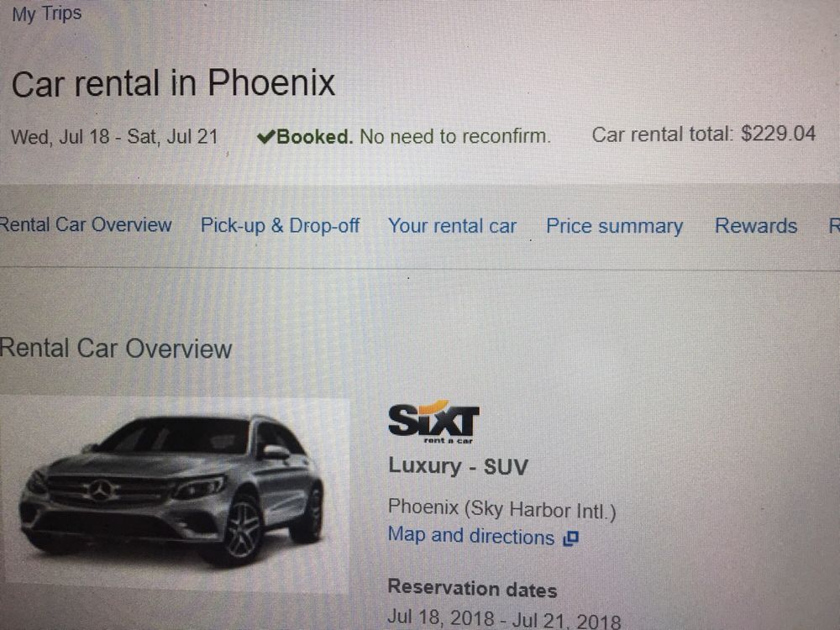Click the partially visible tab after Rewards
This screenshot has width=840, height=630.
(x=834, y=225)
